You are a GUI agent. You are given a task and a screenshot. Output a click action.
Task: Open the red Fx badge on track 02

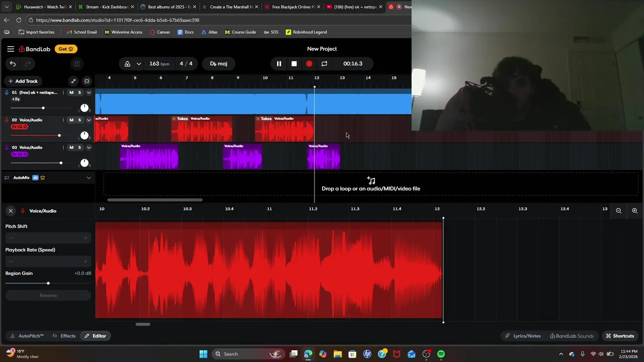(19, 127)
